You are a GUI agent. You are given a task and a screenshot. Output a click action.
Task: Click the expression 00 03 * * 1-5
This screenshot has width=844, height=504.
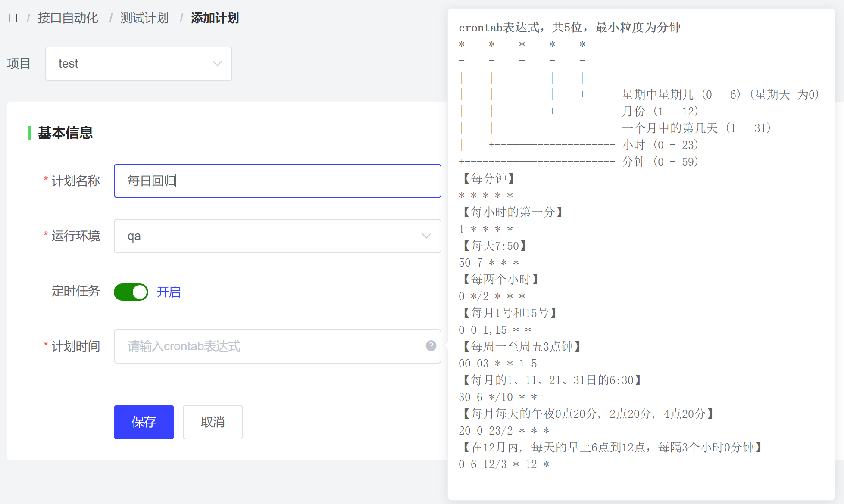click(498, 364)
